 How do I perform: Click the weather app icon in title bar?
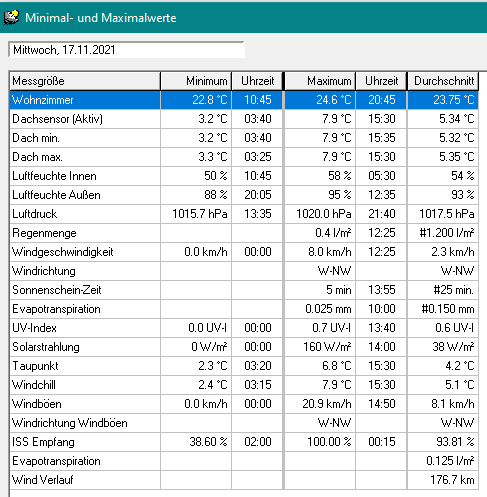point(11,17)
